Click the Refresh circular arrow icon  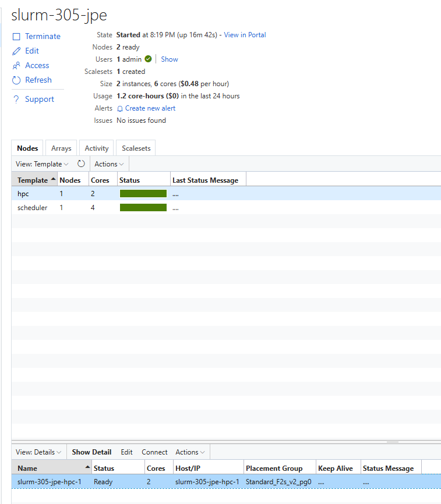pyautogui.click(x=16, y=80)
